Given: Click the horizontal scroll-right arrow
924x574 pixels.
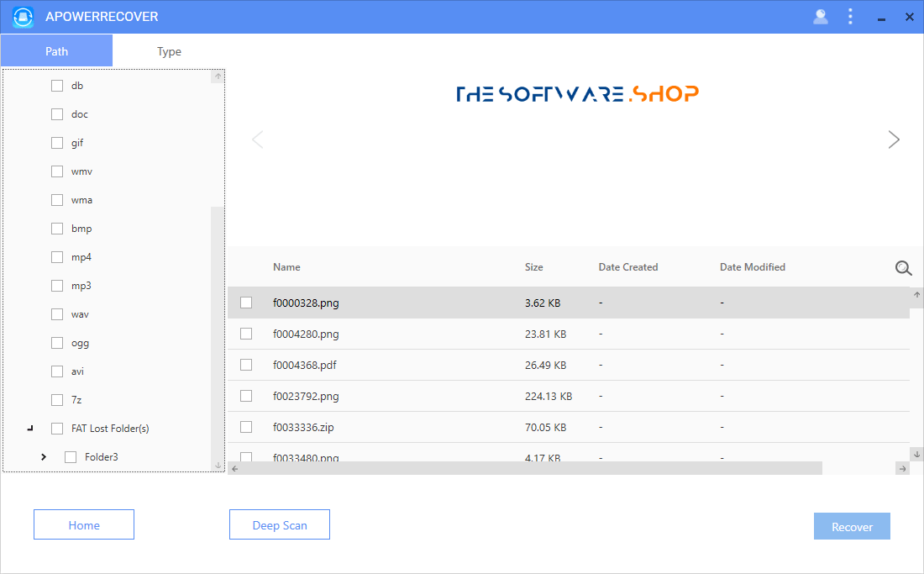Looking at the screenshot, I should tap(903, 468).
